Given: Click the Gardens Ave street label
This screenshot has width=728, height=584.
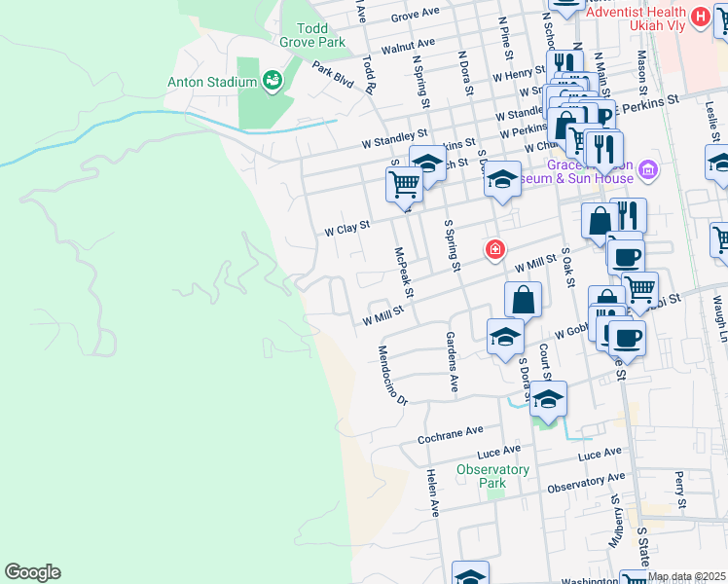Looking at the screenshot, I should (x=453, y=362).
